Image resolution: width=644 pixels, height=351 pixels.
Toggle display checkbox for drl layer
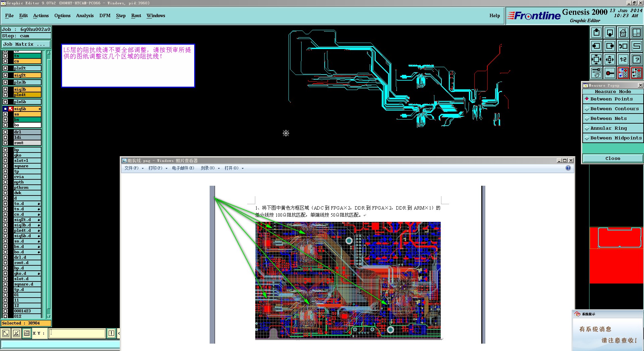(5, 132)
